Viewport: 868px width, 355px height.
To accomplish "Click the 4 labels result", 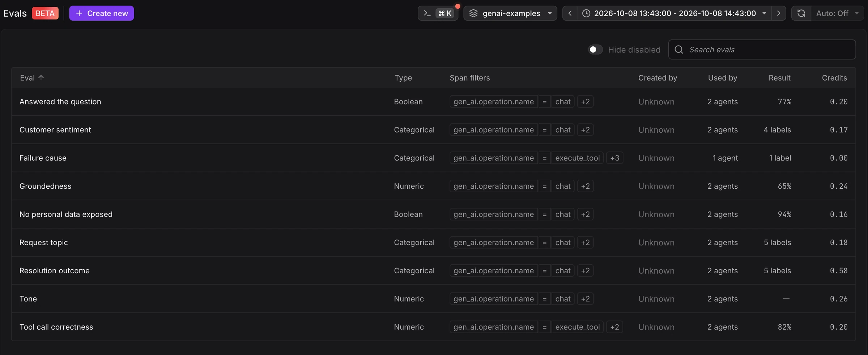I will click(777, 130).
